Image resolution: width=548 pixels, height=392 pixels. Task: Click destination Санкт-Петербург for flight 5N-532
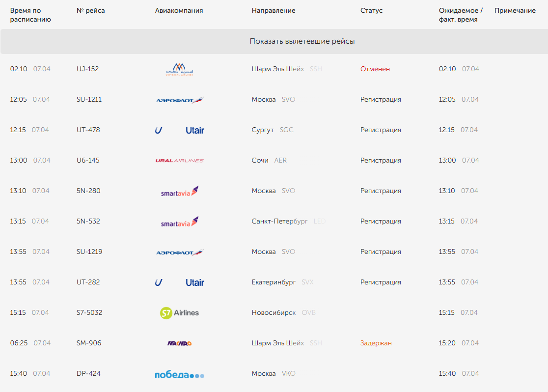click(279, 222)
